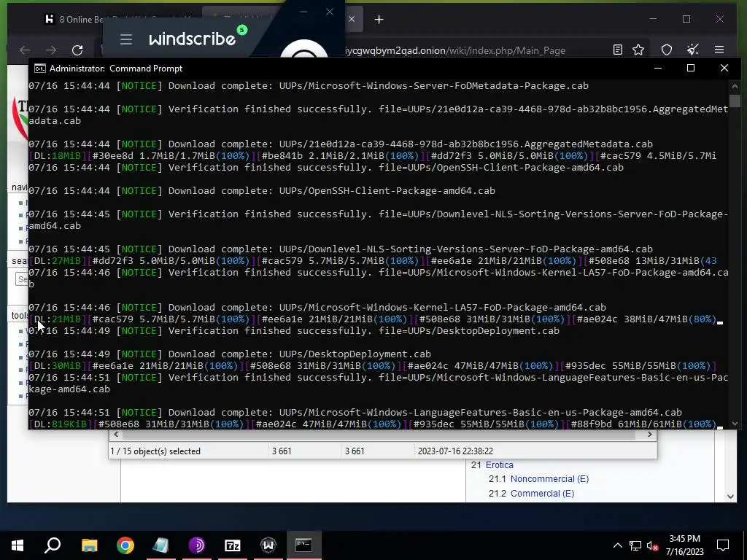
Task: Switch to 7-Zip on taskbar
Action: [x=233, y=545]
